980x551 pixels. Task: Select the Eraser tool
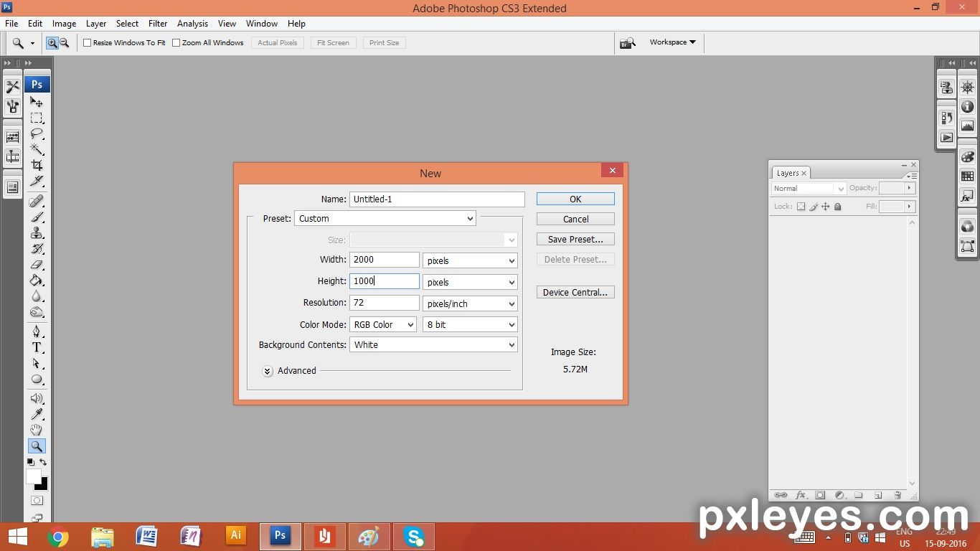click(x=37, y=264)
